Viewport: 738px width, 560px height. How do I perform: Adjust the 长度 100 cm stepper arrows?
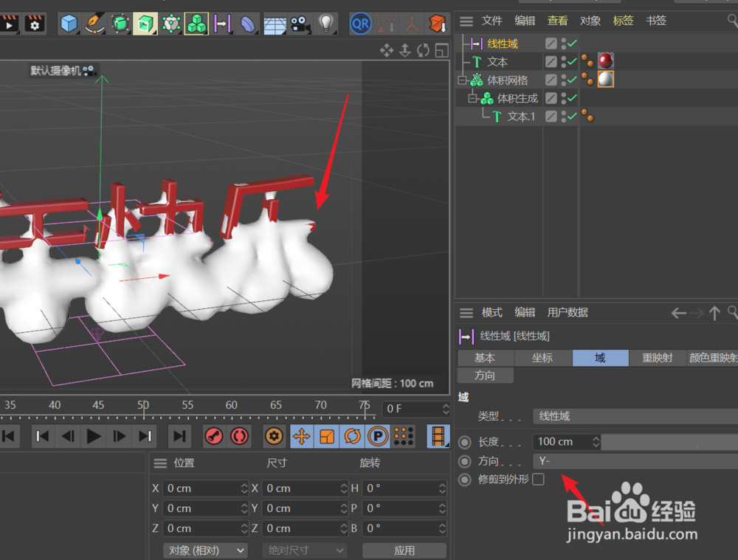tap(596, 442)
